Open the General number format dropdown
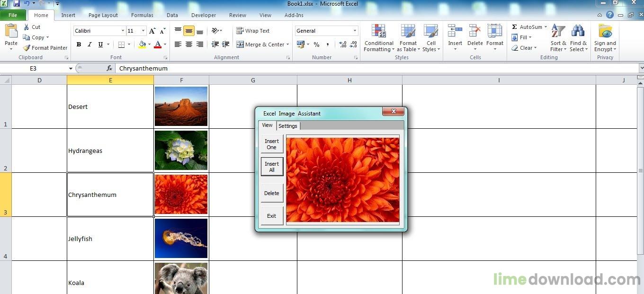This screenshot has height=294, width=644. tap(355, 31)
